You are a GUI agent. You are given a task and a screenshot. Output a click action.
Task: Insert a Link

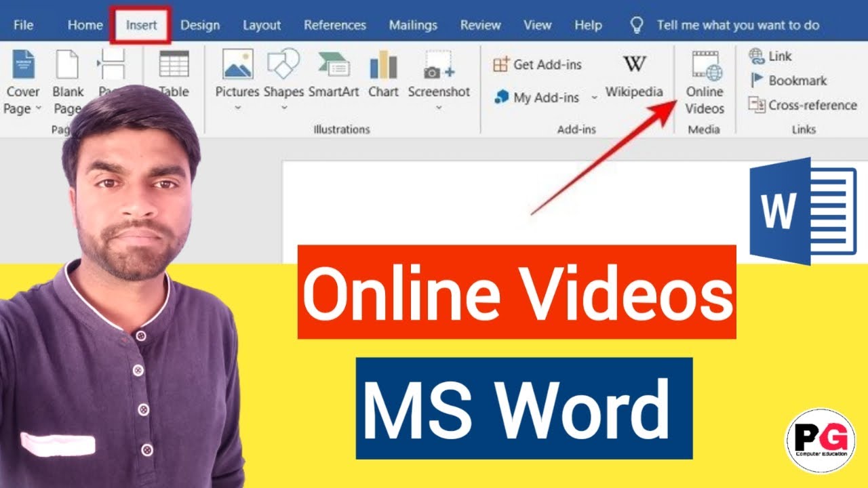(x=770, y=56)
